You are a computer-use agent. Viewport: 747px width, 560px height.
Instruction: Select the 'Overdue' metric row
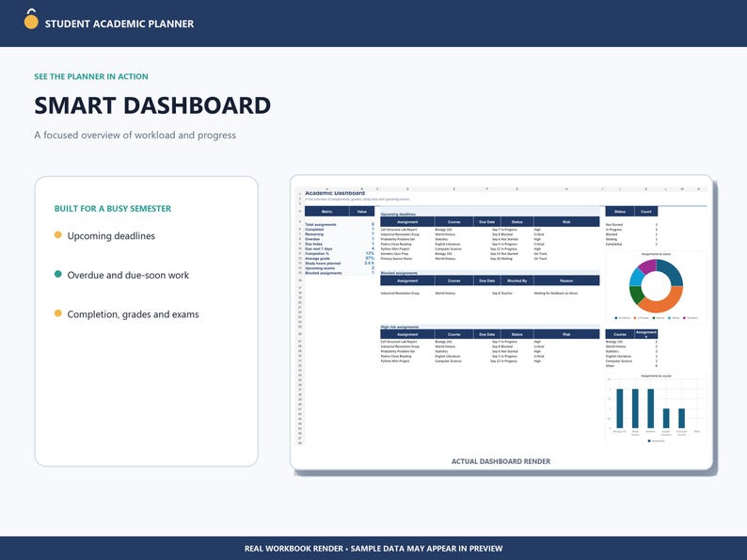(340, 239)
